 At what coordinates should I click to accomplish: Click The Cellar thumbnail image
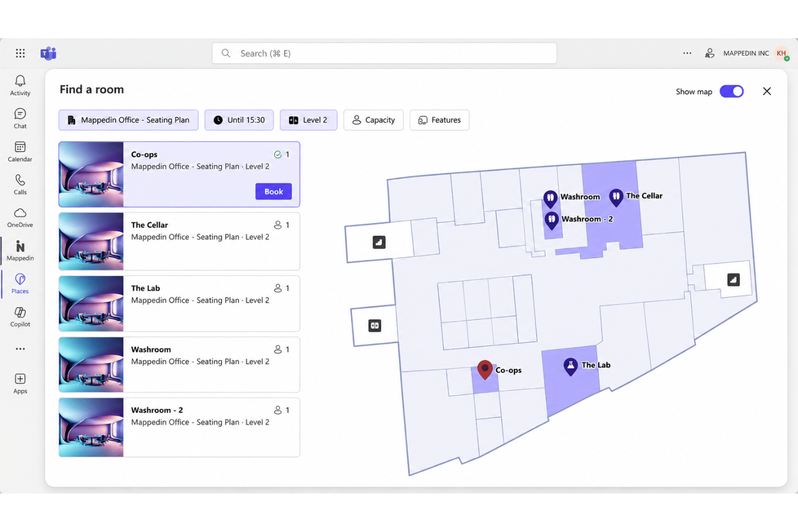coord(91,241)
